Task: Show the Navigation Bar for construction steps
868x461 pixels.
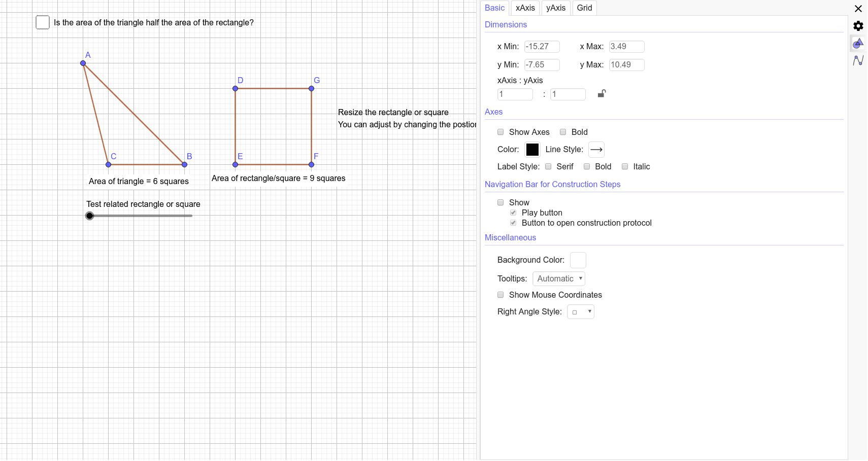Action: (500, 202)
